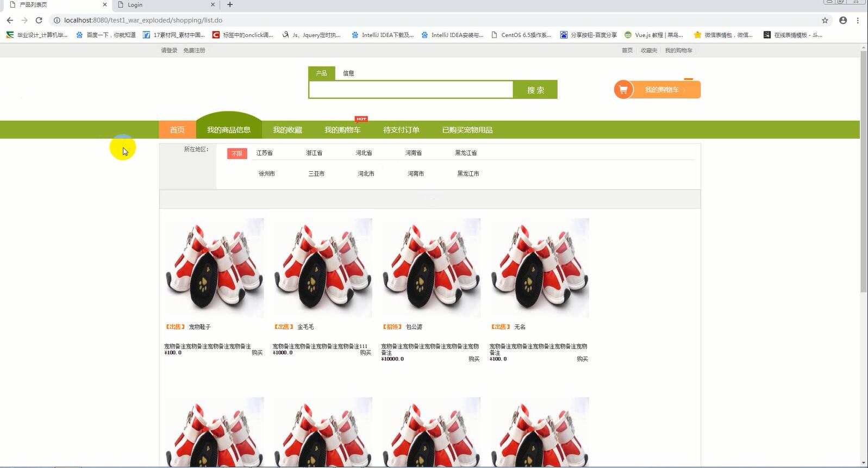Filter by region 黑龙江省
This screenshot has width=868, height=468.
pyautogui.click(x=466, y=153)
